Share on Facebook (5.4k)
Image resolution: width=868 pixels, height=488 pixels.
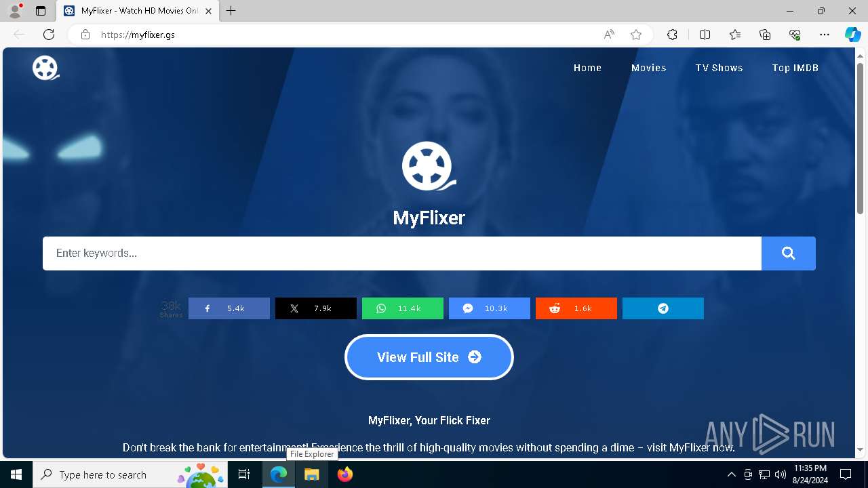[229, 308]
